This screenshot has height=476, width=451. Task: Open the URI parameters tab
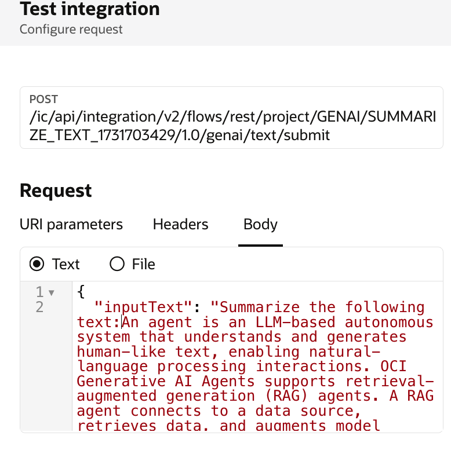71,225
